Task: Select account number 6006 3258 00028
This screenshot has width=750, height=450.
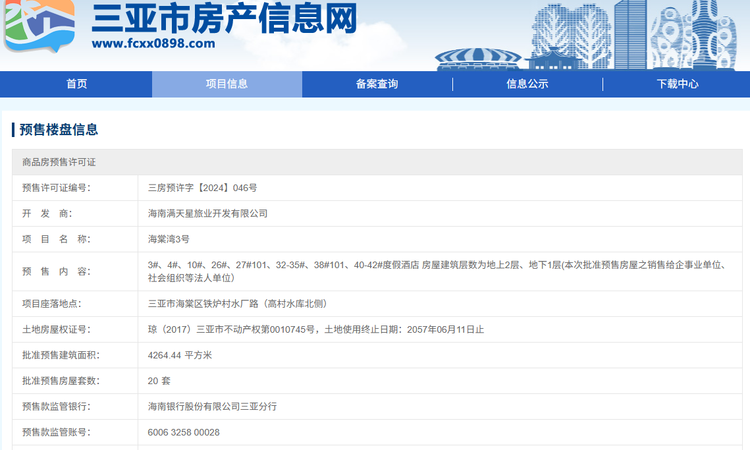Action: (x=184, y=432)
